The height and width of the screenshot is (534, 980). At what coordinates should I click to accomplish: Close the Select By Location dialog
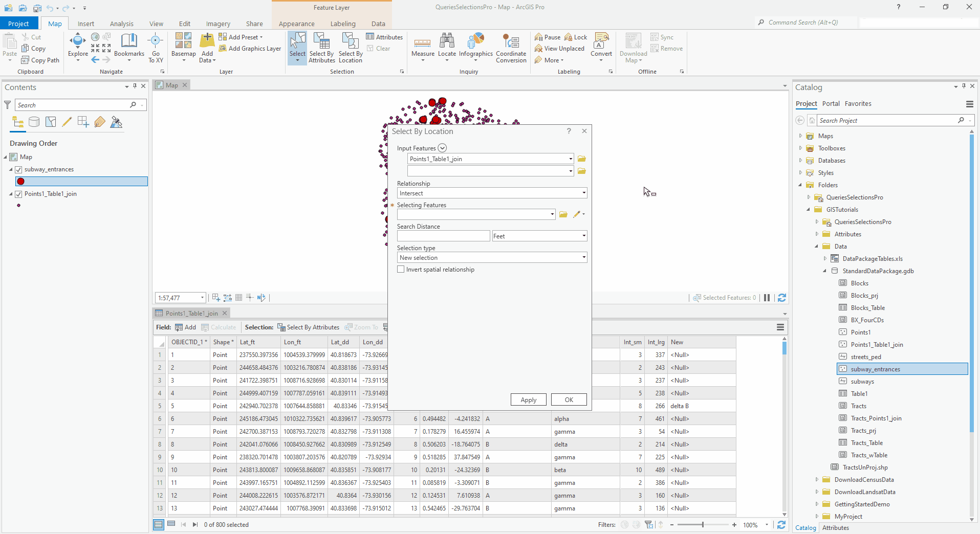tap(584, 131)
